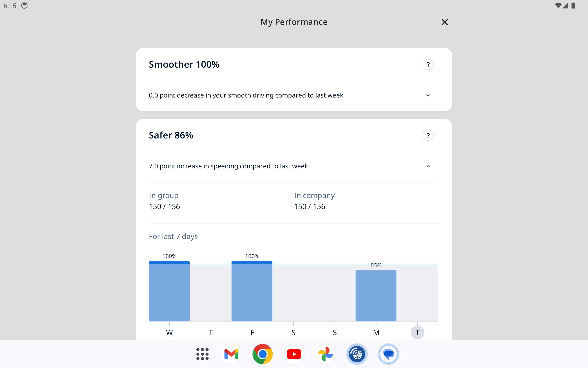
Task: Select the T day label after W
Action: [x=211, y=333]
